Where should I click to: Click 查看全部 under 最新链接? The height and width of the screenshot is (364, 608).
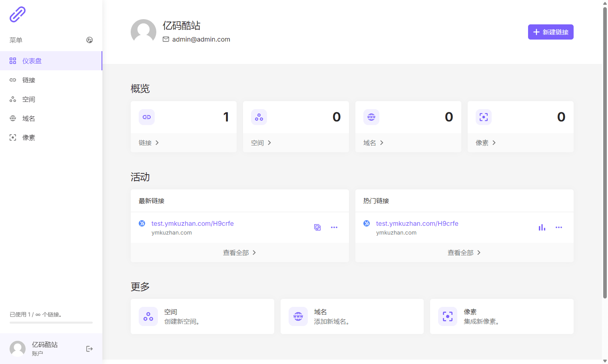240,253
